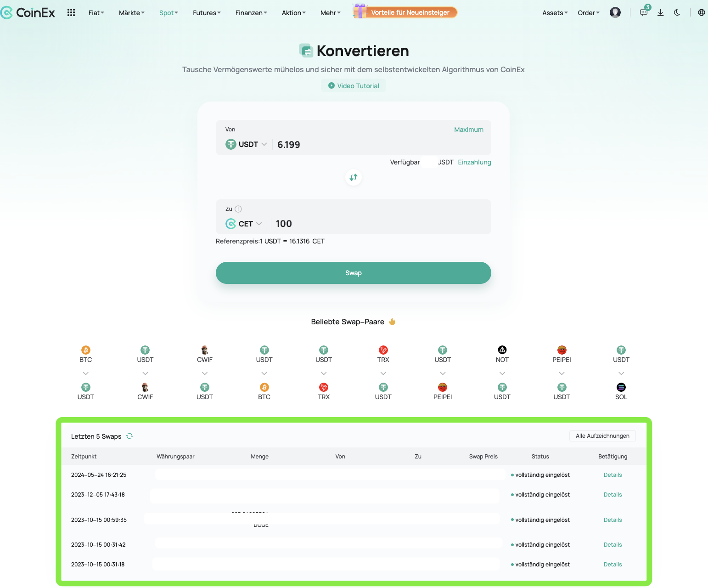Screen dimensions: 708x588
Task: Open Details for 2023-10-15 00:31:42 swap
Action: click(x=613, y=545)
